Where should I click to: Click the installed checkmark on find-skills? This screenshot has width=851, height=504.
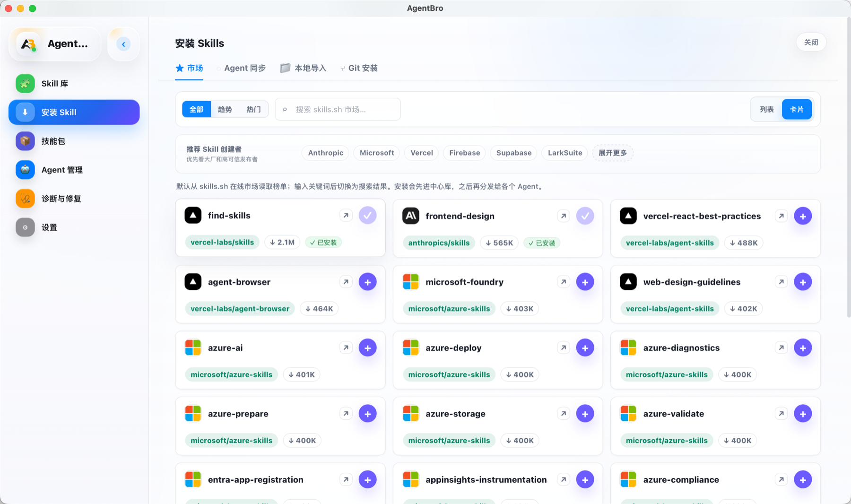click(x=367, y=216)
